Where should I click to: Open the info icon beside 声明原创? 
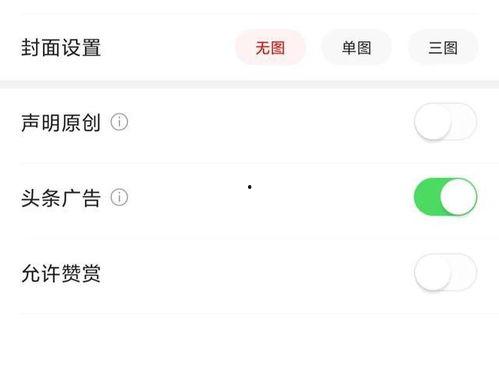tap(119, 122)
